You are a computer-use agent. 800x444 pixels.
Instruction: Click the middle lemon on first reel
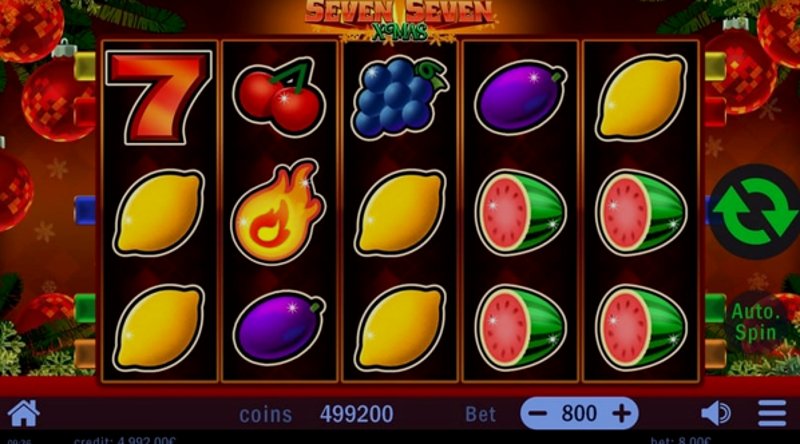pyautogui.click(x=159, y=213)
